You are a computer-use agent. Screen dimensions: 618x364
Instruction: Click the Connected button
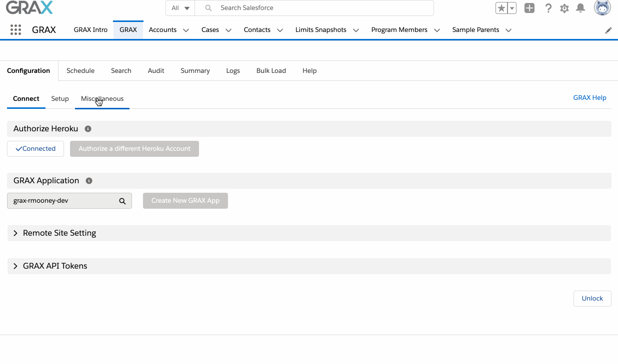click(35, 149)
